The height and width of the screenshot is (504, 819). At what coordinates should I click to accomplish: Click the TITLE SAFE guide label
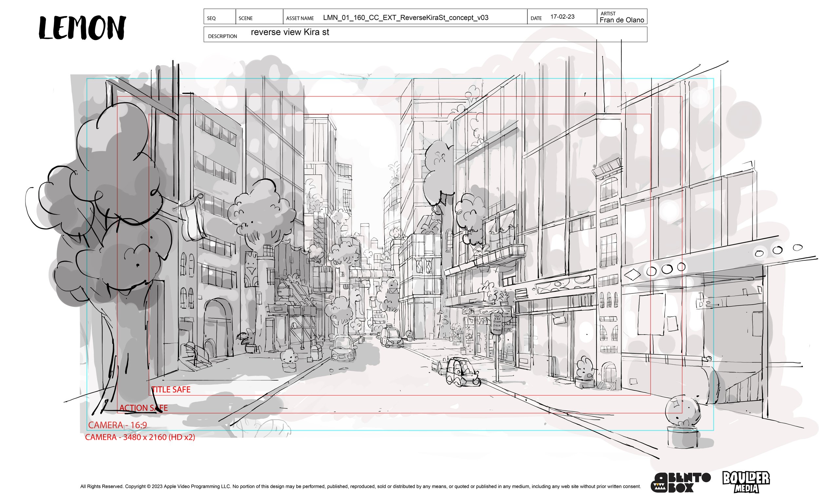point(171,389)
